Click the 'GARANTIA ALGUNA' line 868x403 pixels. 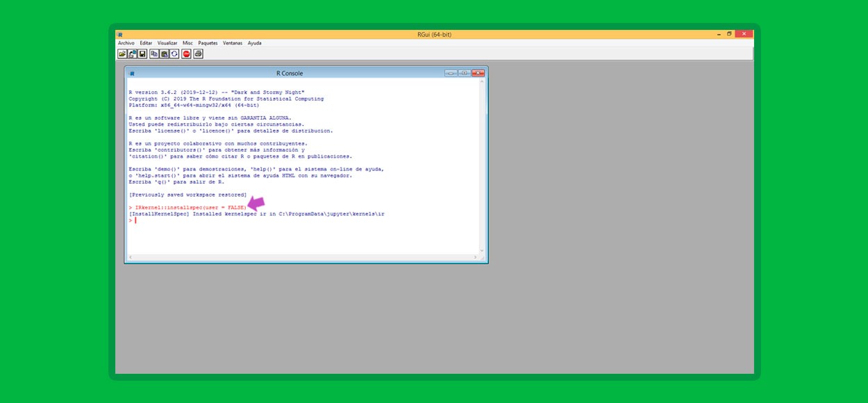(x=210, y=118)
